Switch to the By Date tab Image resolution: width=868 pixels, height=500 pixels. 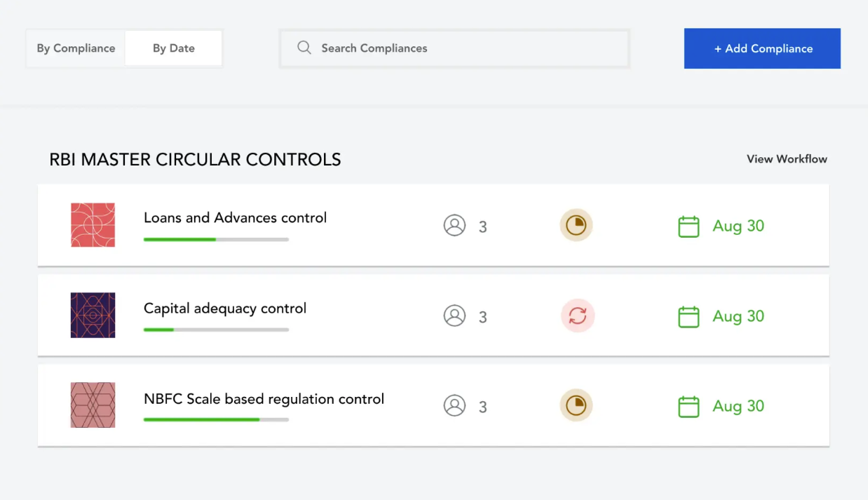(x=173, y=48)
